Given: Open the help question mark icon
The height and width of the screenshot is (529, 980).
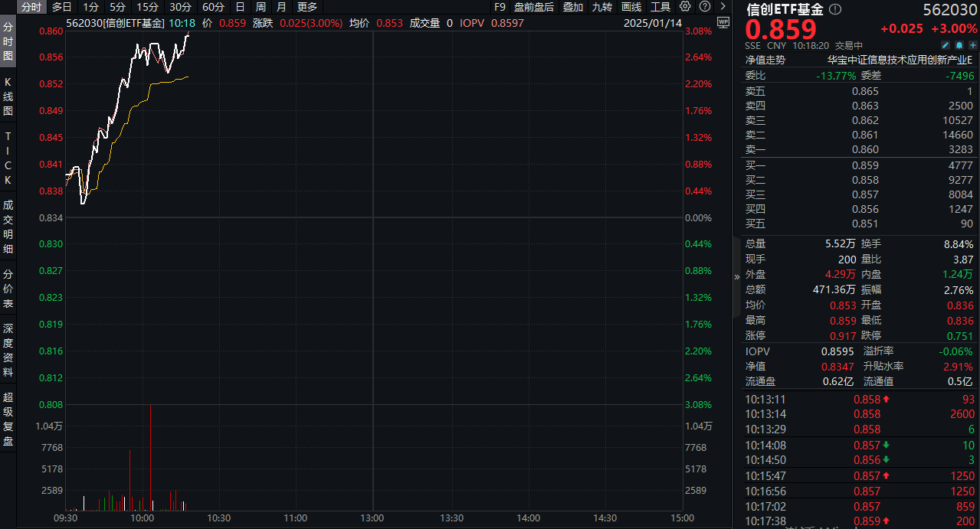Looking at the screenshot, I should click(704, 7).
